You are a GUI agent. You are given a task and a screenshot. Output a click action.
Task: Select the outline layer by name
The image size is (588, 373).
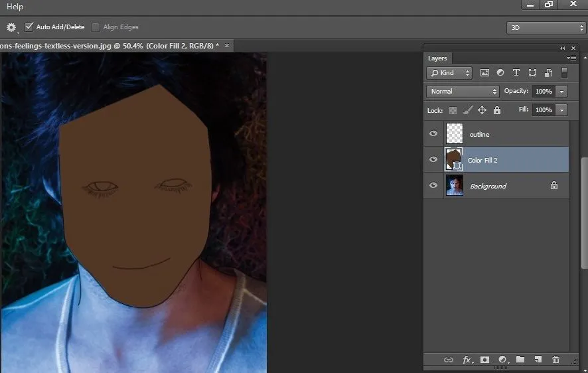[479, 134]
